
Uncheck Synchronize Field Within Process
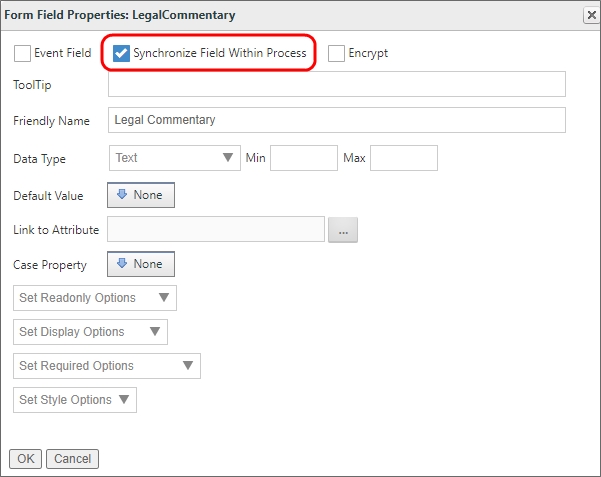point(121,53)
